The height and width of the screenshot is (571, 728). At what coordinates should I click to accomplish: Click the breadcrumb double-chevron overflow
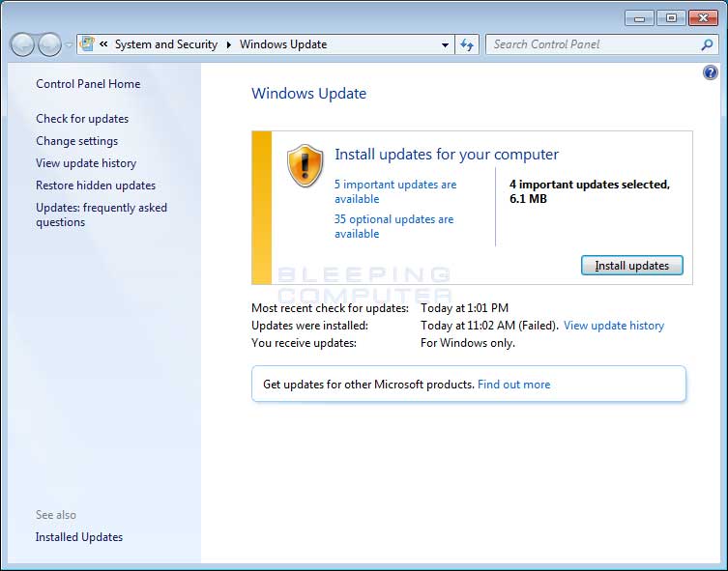pyautogui.click(x=103, y=44)
